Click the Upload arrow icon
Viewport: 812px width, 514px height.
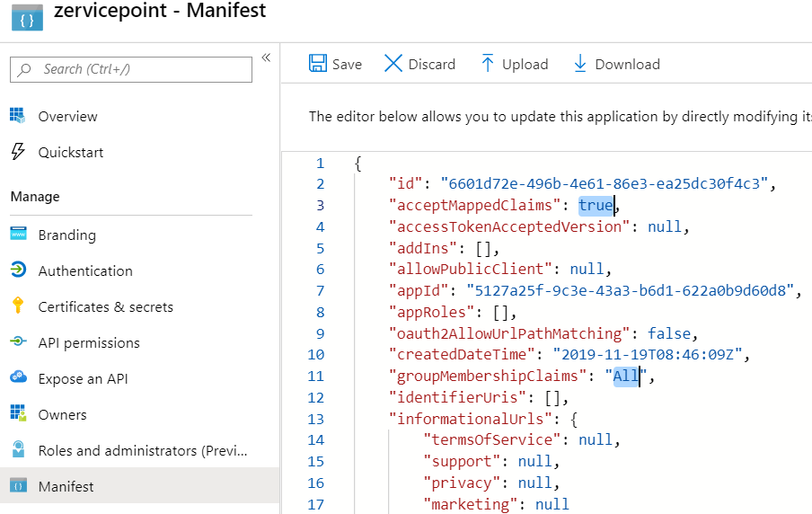point(488,64)
